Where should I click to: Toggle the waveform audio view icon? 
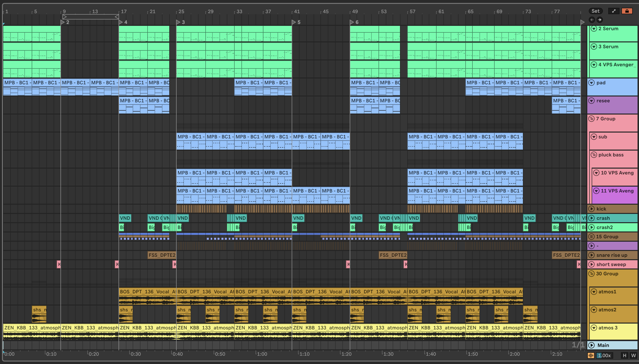pyautogui.click(x=591, y=355)
